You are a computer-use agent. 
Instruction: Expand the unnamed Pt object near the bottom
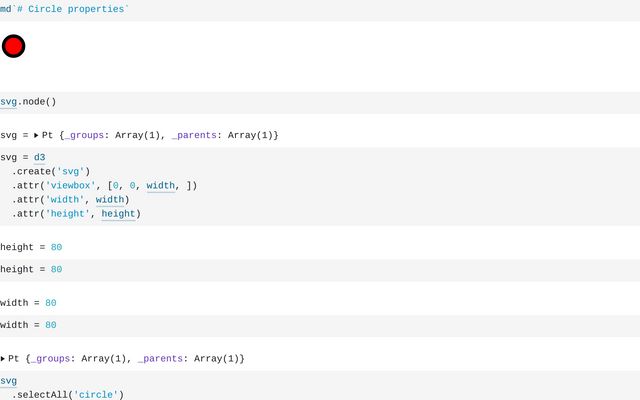3,358
